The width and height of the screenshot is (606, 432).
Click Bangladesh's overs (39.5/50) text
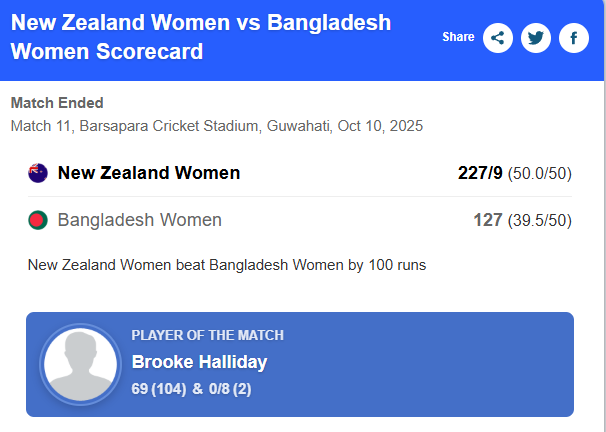click(x=540, y=220)
